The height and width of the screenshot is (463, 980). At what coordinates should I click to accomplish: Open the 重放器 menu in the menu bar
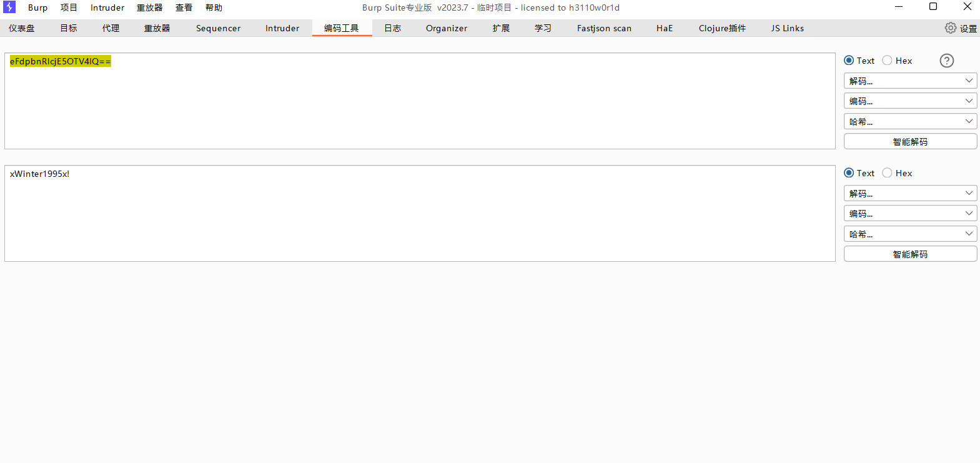tap(149, 7)
